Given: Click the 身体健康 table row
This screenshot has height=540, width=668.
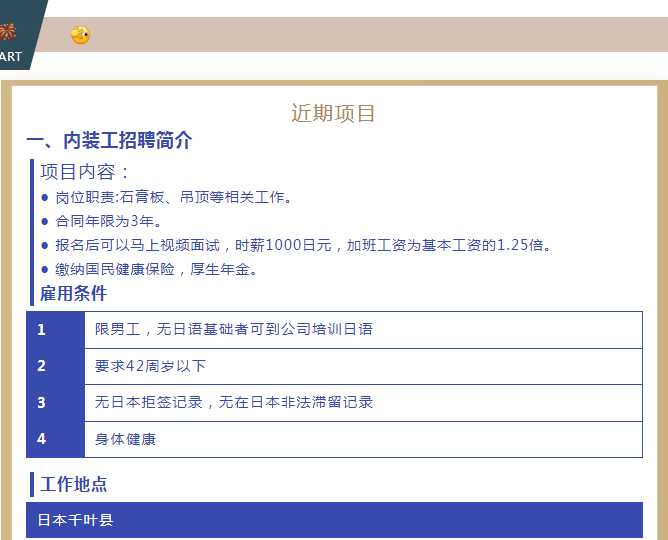Looking at the screenshot, I should click(x=125, y=439).
